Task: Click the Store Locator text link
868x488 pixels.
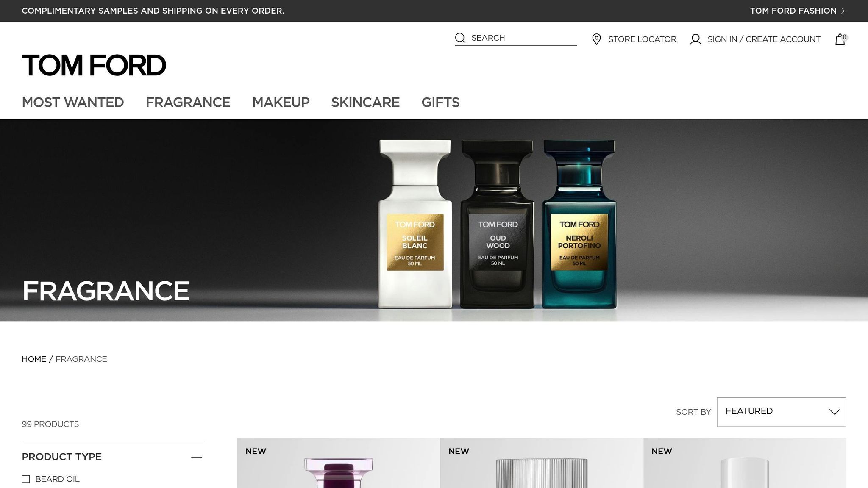Action: (642, 39)
